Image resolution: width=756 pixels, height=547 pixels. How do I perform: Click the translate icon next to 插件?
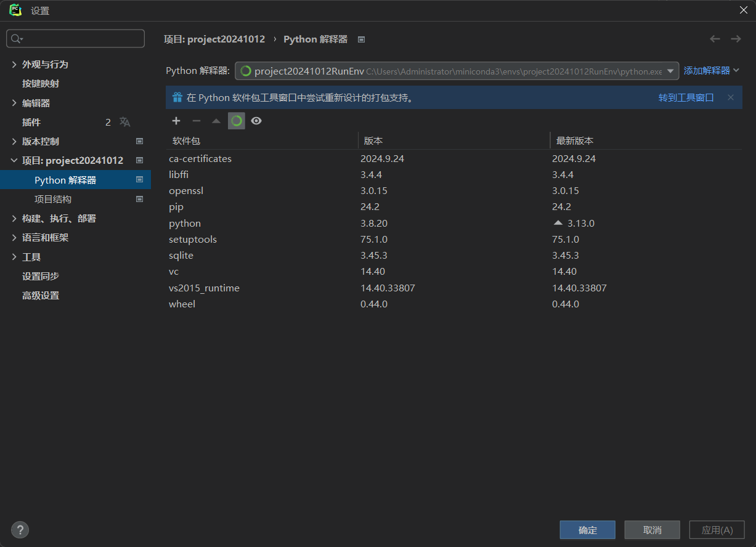(x=125, y=122)
